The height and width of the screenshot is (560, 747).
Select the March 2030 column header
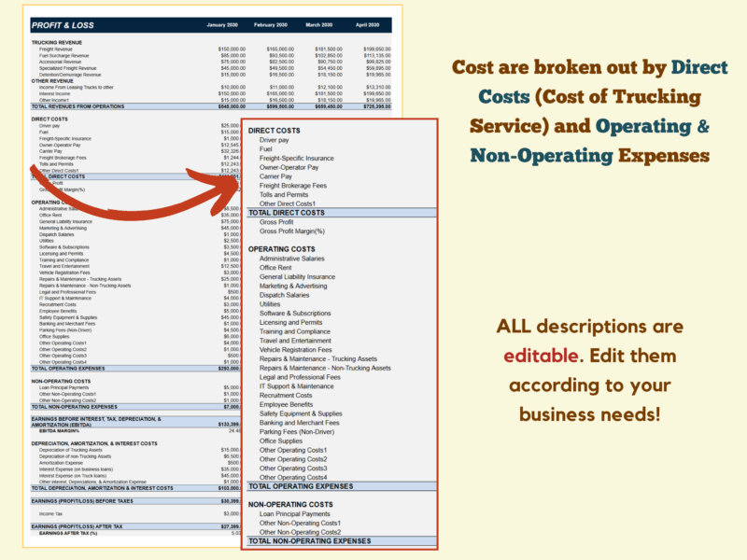pyautogui.click(x=319, y=25)
